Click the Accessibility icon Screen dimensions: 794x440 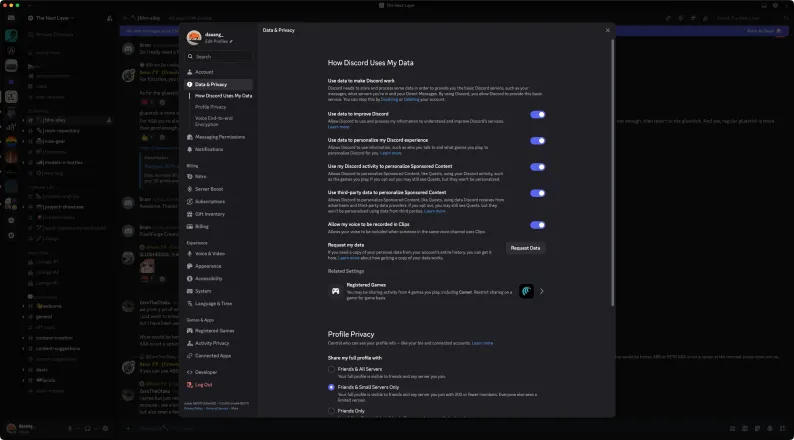point(190,278)
